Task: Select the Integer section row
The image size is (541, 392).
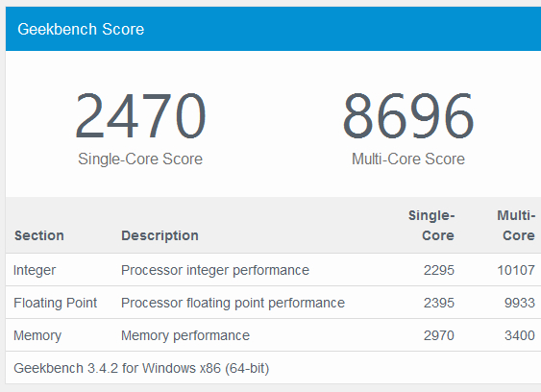Action: [x=273, y=270]
